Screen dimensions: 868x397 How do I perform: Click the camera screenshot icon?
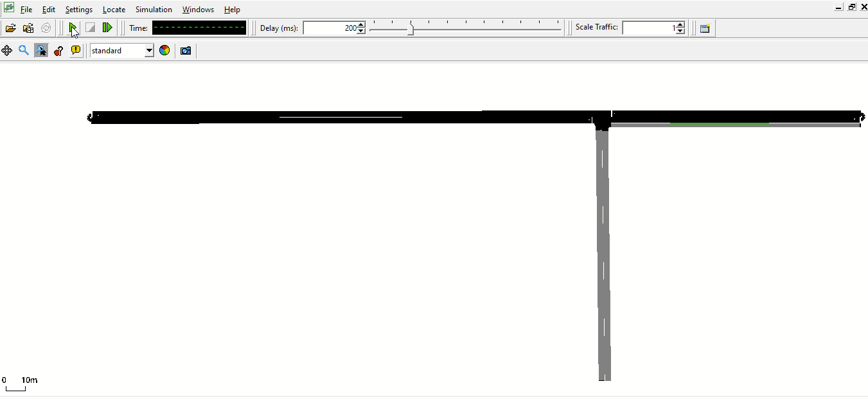click(x=186, y=51)
